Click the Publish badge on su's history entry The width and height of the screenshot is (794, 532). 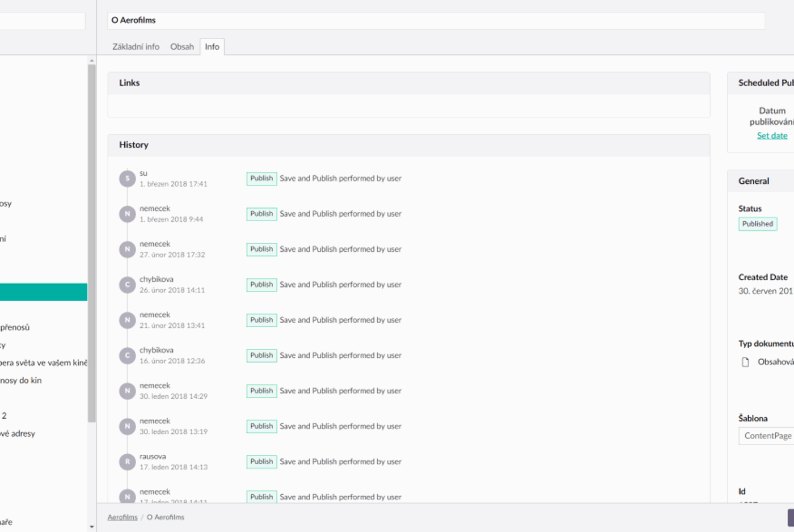pyautogui.click(x=261, y=178)
